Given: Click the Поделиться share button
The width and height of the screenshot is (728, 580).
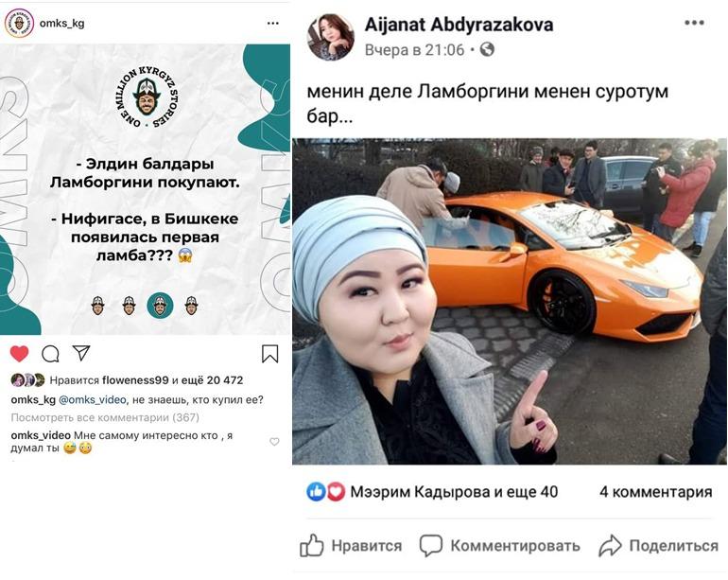Looking at the screenshot, I should (x=658, y=546).
